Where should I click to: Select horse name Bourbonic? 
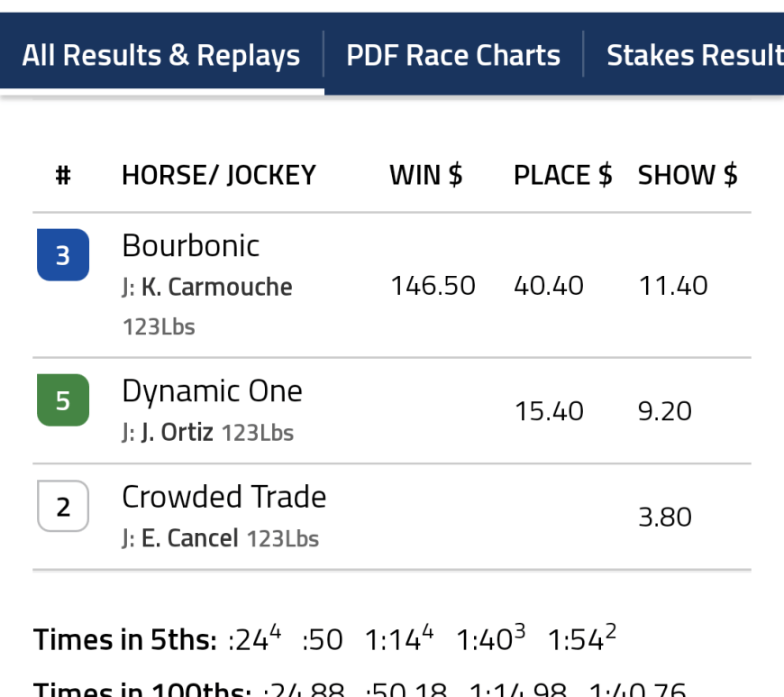pyautogui.click(x=191, y=246)
